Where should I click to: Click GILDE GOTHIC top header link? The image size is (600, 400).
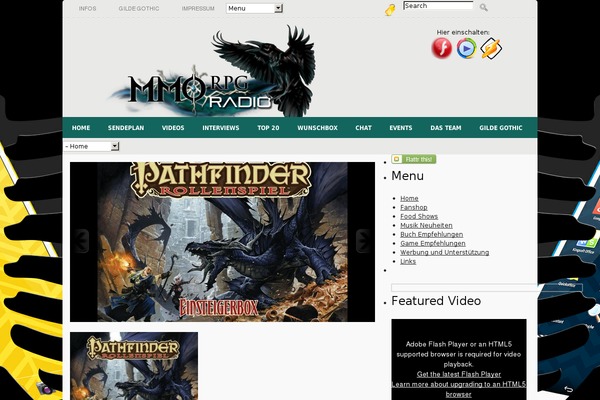(139, 8)
